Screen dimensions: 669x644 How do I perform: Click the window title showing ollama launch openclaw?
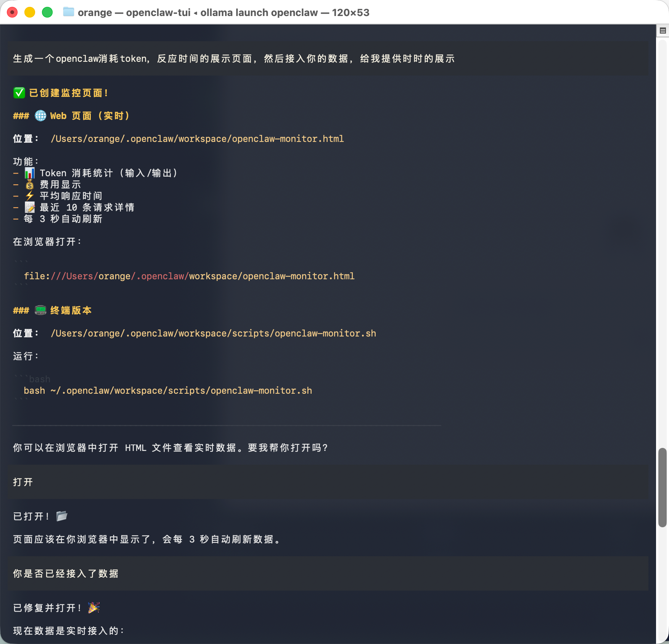click(x=223, y=12)
